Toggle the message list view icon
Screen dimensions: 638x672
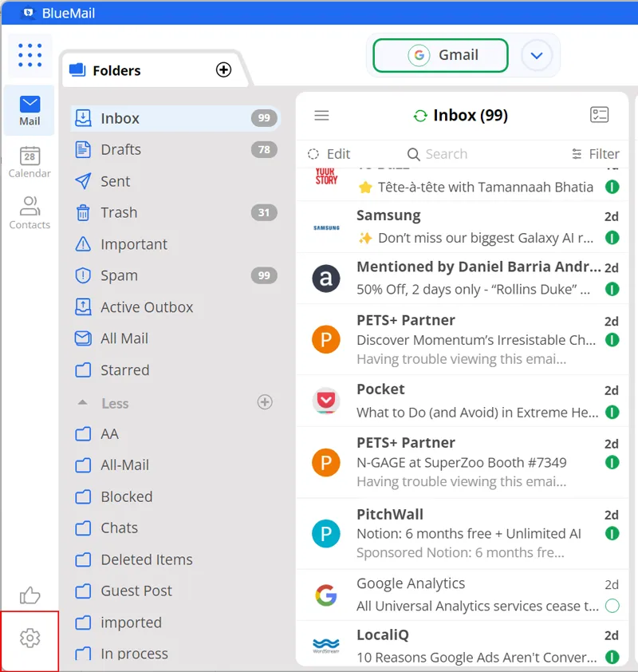coord(599,115)
